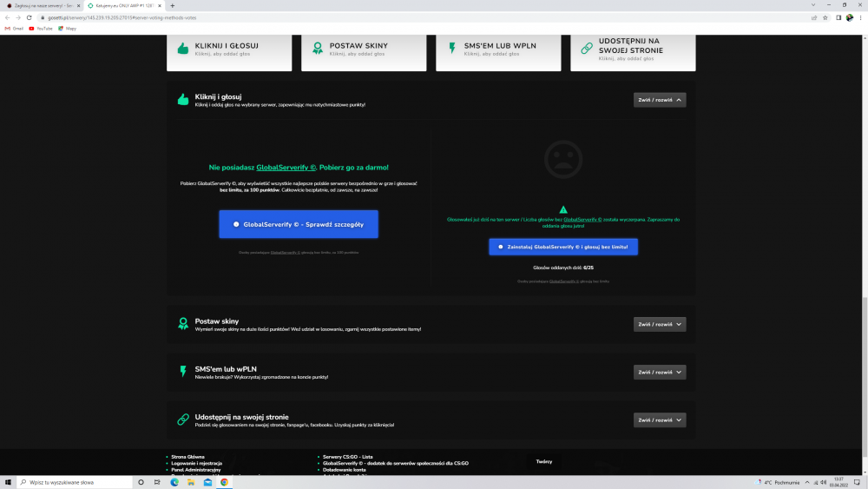Open a new browser tab with plus icon
868x489 pixels.
[172, 5]
